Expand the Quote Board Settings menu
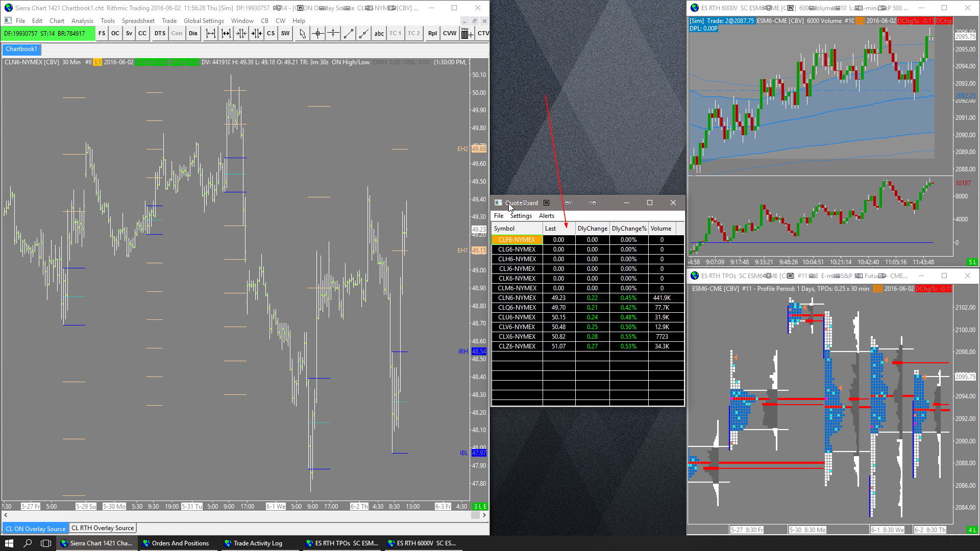Viewport: 980px width, 551px height. click(521, 216)
